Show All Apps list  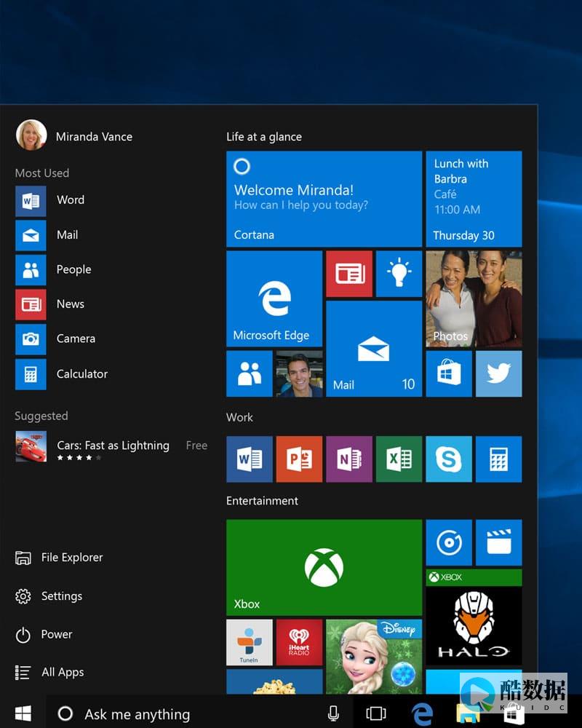[x=49, y=672]
